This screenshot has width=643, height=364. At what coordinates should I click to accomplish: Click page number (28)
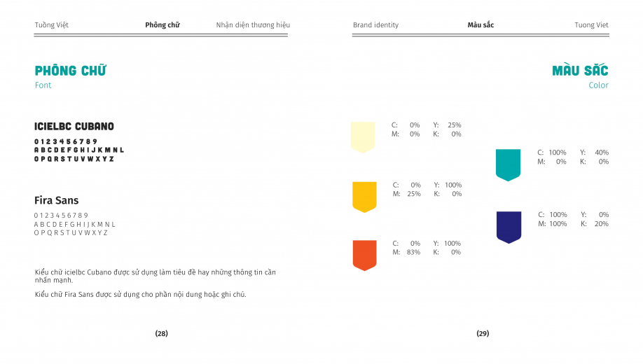(x=162, y=334)
